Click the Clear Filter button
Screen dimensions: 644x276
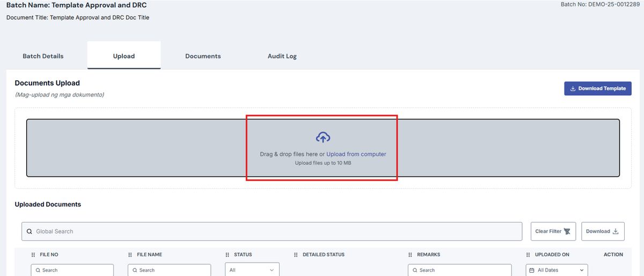pyautogui.click(x=553, y=232)
